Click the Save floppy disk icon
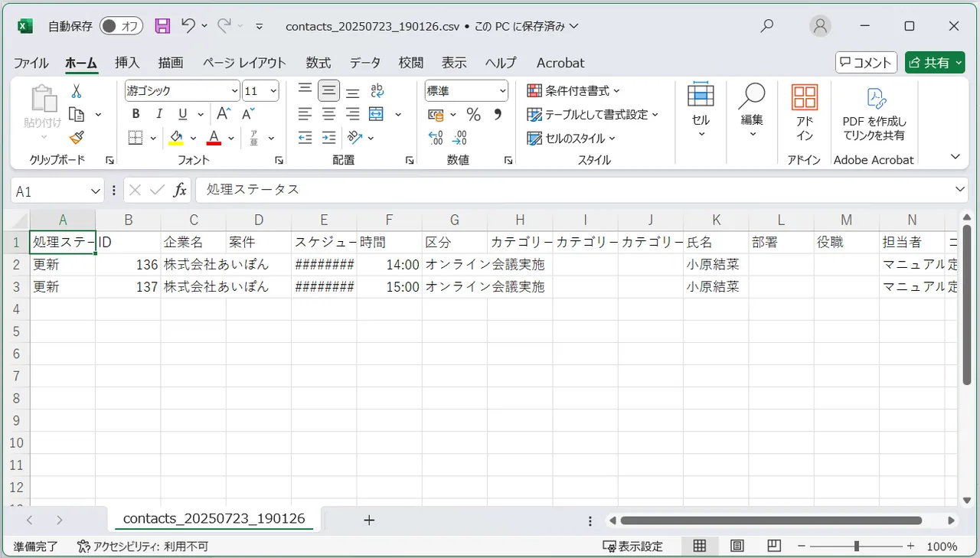This screenshot has width=980, height=558. 162,26
